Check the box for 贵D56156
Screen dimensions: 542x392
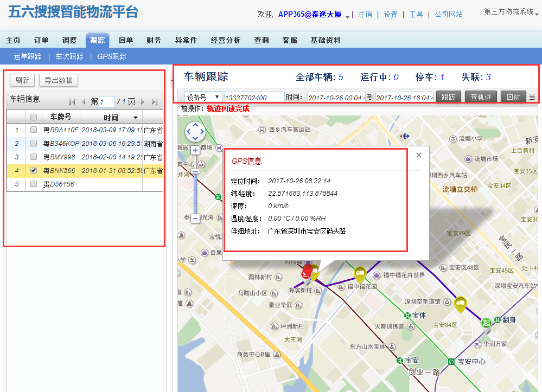tap(34, 184)
